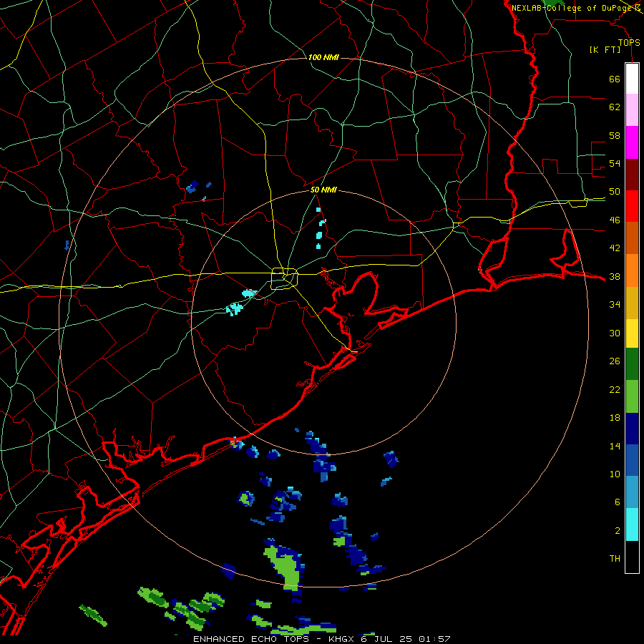Pick the gold swatch near 34
This screenshot has height=644, width=644.
tap(632, 303)
